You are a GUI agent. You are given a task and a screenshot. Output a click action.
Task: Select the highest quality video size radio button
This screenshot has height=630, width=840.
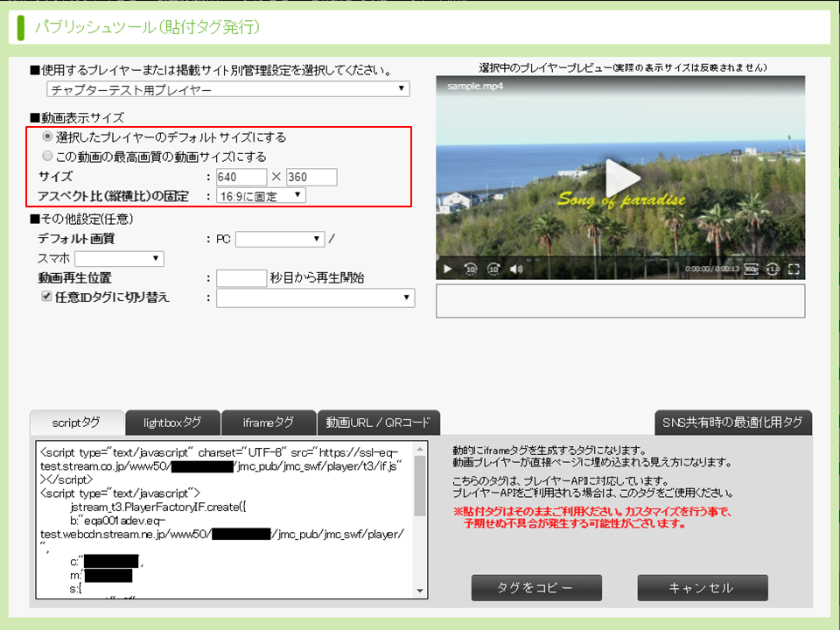tap(47, 156)
